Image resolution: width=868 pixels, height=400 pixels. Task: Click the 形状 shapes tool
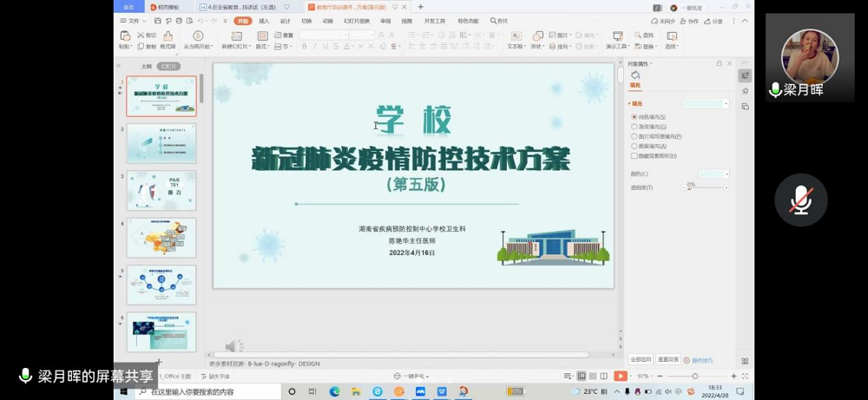tap(537, 36)
